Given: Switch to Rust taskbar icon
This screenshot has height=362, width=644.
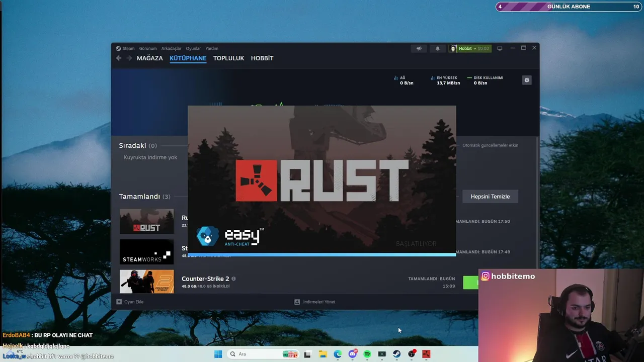Looking at the screenshot, I should (x=426, y=354).
